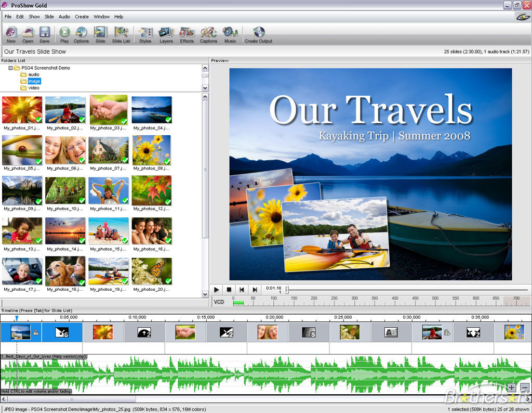Click the transition after the hands slide
532x413 pixels.
[227, 332]
